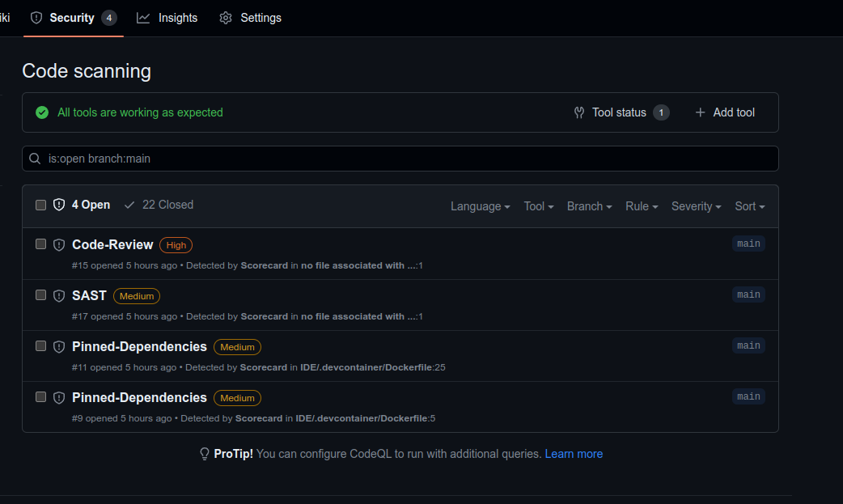Viewport: 843px width, 504px height.
Task: Click the green checkmark status icon
Action: pyautogui.click(x=42, y=112)
